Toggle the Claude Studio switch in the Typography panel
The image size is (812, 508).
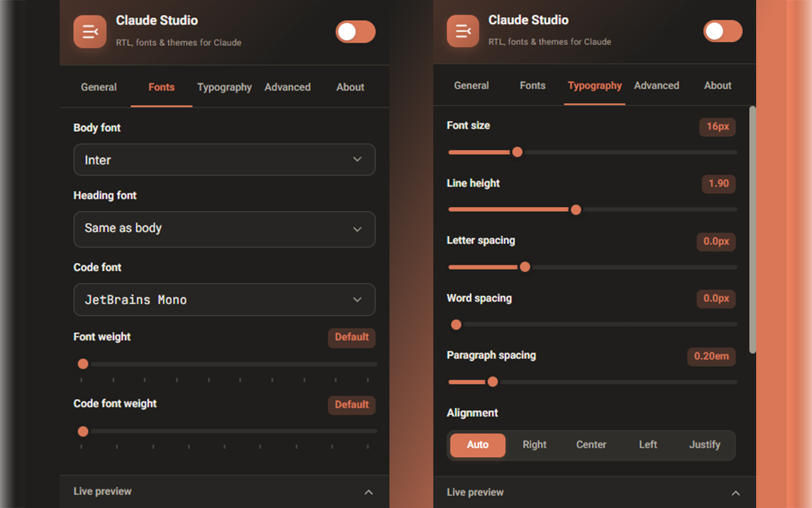723,31
